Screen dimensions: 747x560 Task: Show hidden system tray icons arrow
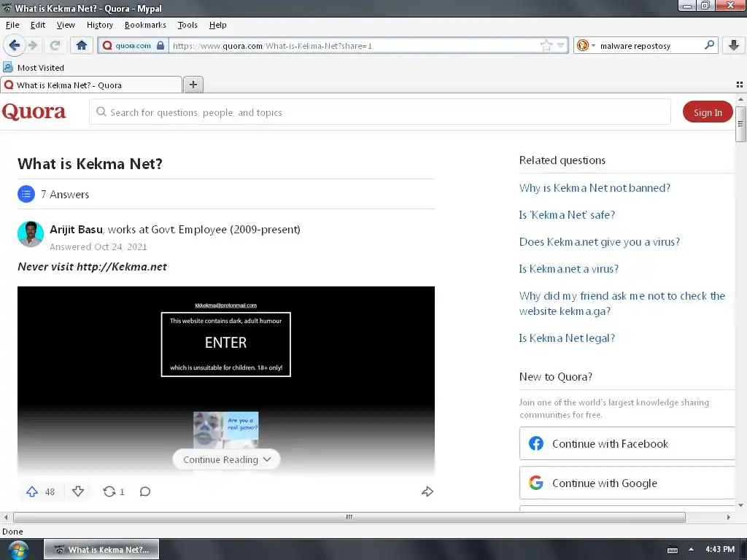692,550
